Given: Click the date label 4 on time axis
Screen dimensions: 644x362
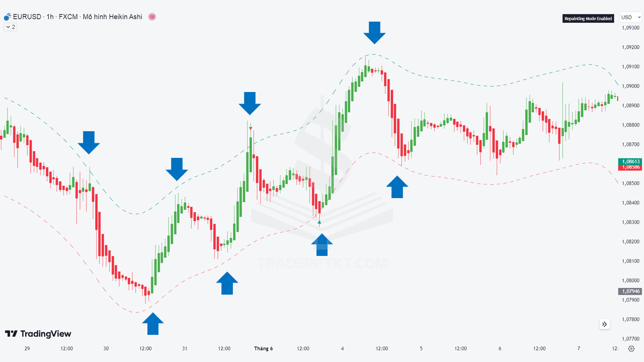Looking at the screenshot, I should click(x=343, y=348).
